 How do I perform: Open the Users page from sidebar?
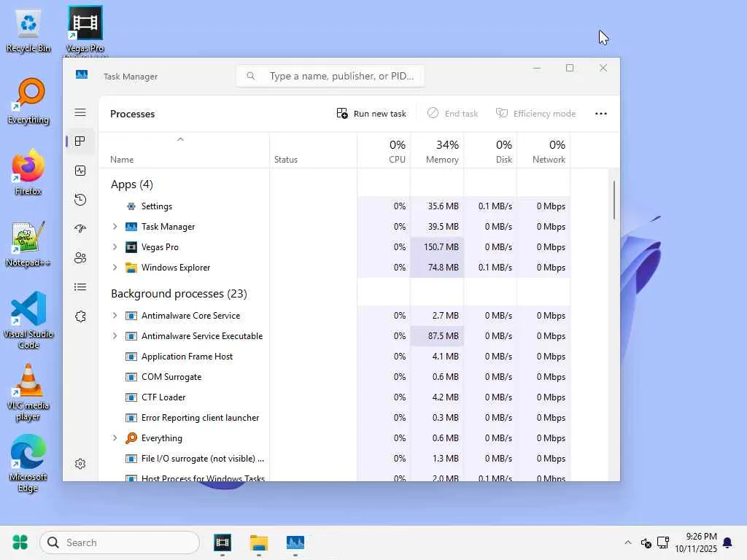[80, 257]
